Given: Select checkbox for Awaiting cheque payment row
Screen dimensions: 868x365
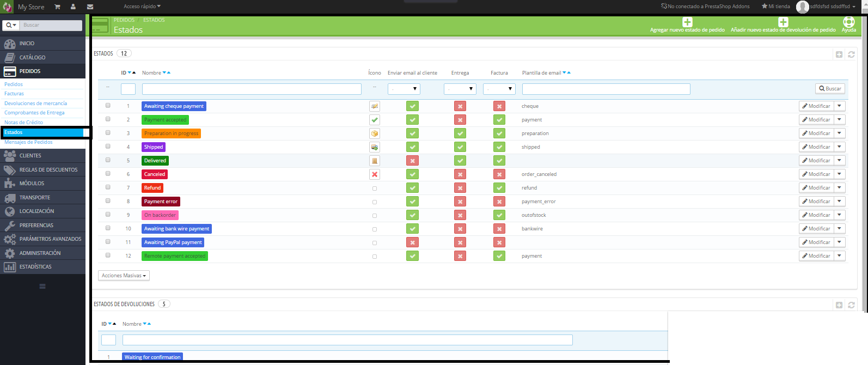Looking at the screenshot, I should point(108,106).
